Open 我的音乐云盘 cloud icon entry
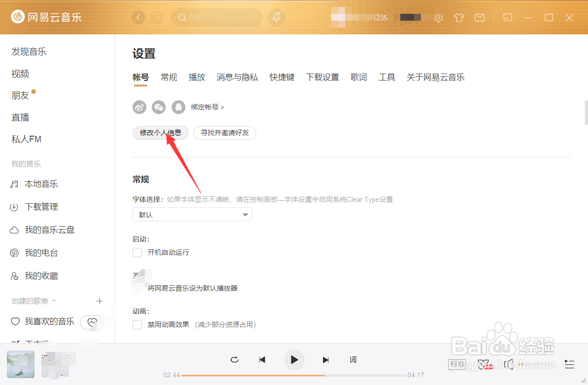This screenshot has width=588, height=385. click(x=42, y=230)
